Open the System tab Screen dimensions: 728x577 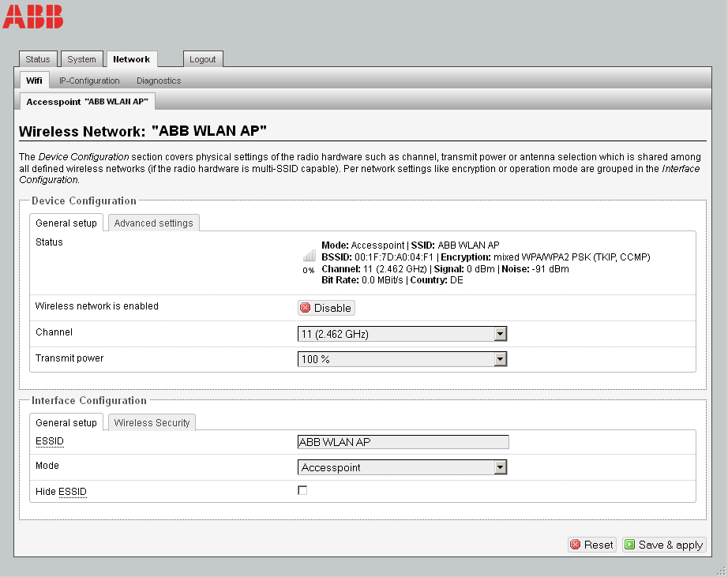coord(81,59)
